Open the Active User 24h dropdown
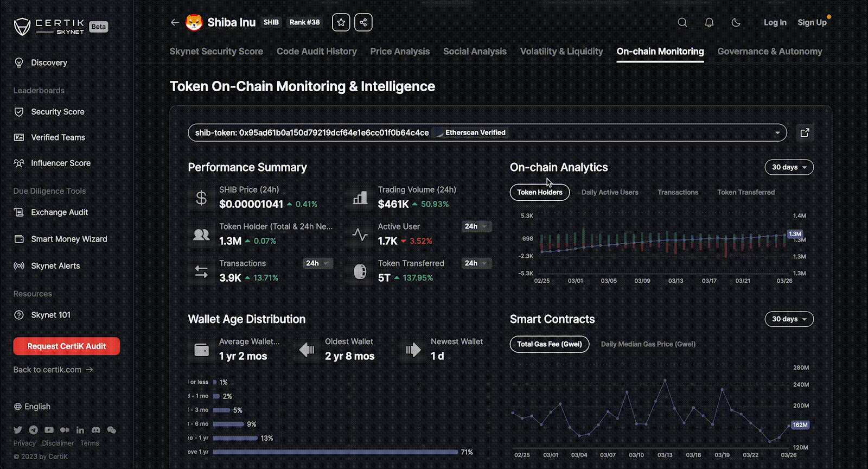This screenshot has width=868, height=469. pyautogui.click(x=477, y=226)
